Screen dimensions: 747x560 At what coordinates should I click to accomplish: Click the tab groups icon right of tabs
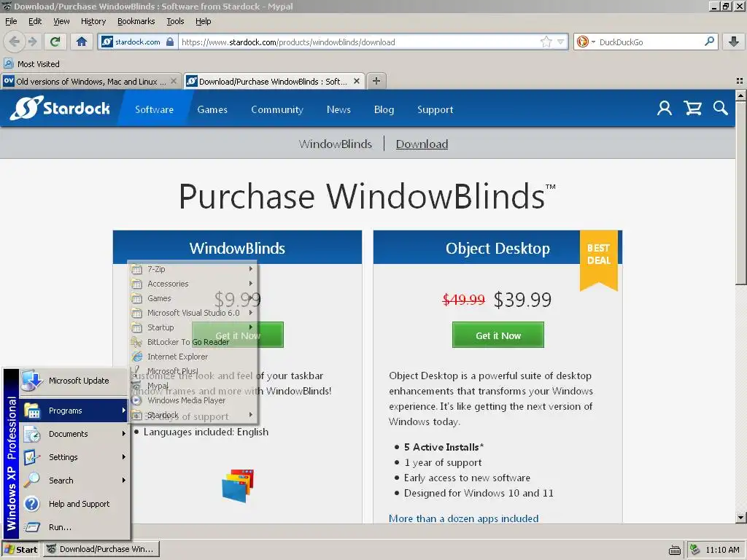pyautogui.click(x=740, y=81)
